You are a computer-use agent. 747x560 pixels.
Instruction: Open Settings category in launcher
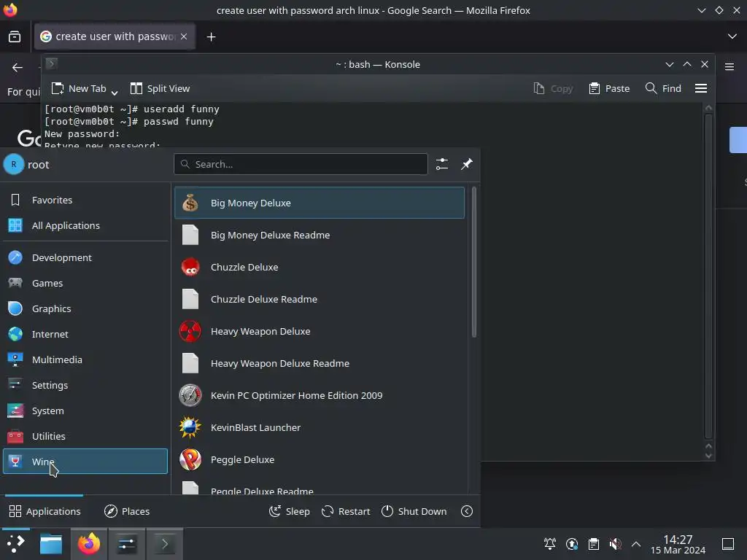pyautogui.click(x=85, y=385)
